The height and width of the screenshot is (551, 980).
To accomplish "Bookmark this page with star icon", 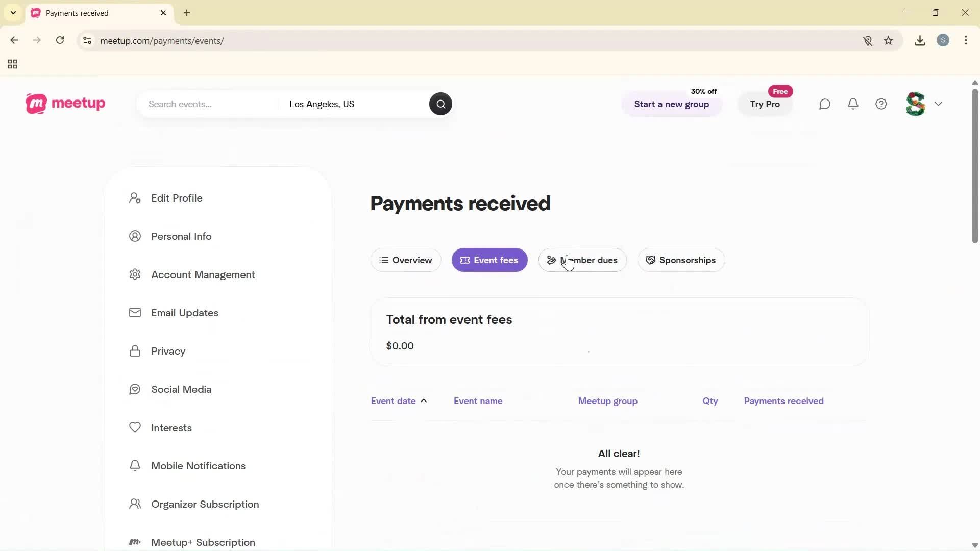I will (x=889, y=41).
